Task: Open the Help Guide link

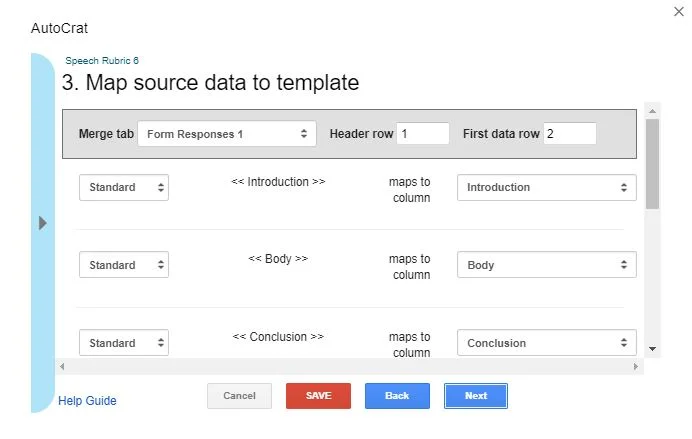Action: (x=87, y=401)
